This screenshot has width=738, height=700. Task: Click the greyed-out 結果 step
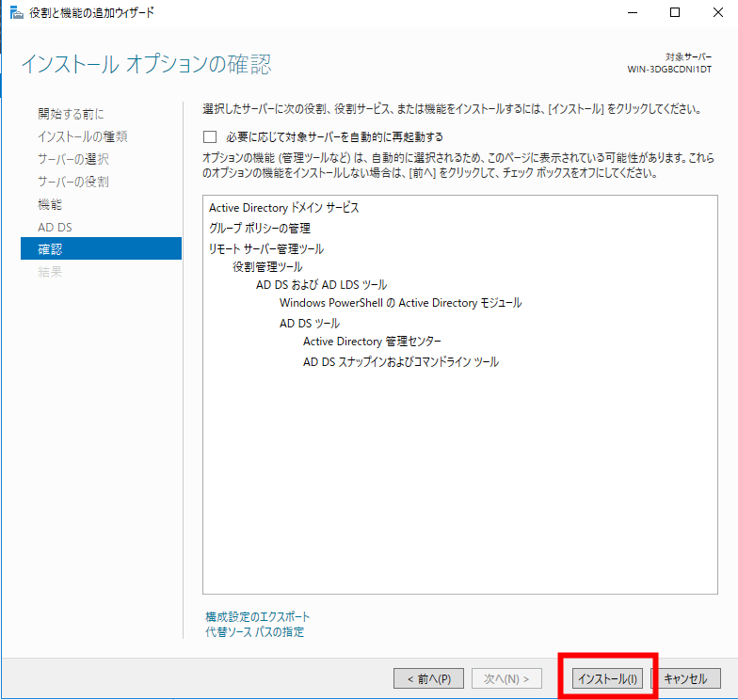click(50, 271)
